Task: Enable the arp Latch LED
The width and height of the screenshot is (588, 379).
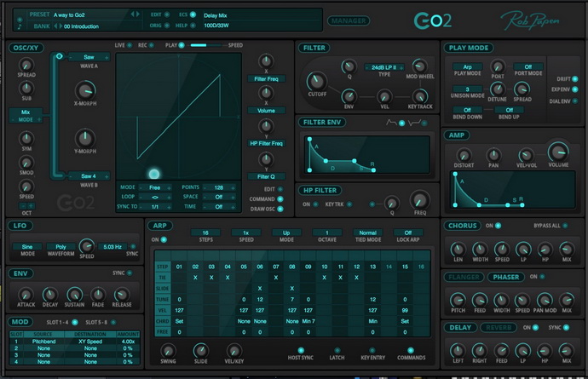Action: coord(337,351)
